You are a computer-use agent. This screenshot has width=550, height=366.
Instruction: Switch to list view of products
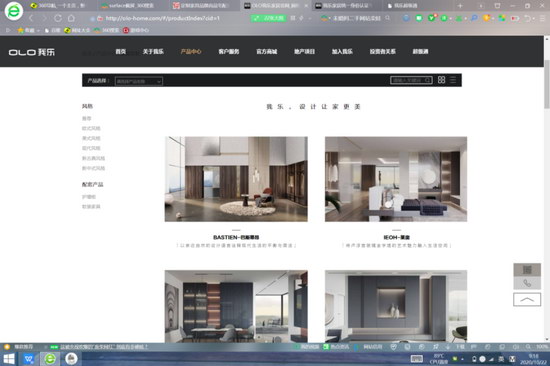[453, 80]
